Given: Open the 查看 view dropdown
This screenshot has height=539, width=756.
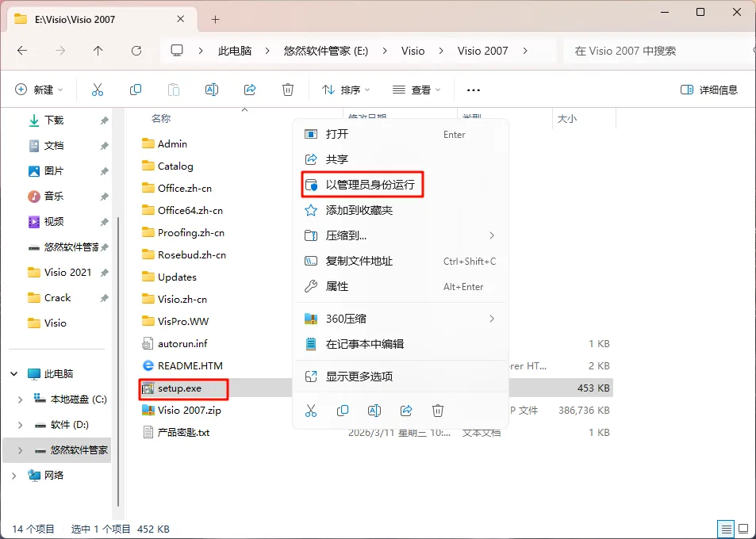Looking at the screenshot, I should pyautogui.click(x=416, y=90).
